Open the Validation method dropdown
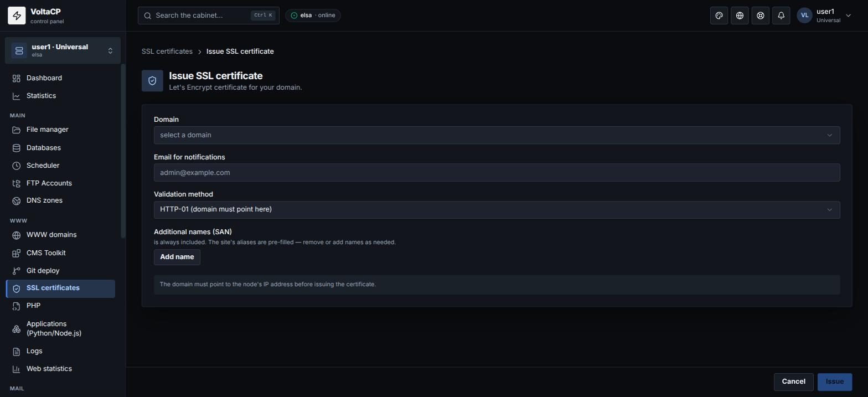The height and width of the screenshot is (397, 868). (x=497, y=210)
